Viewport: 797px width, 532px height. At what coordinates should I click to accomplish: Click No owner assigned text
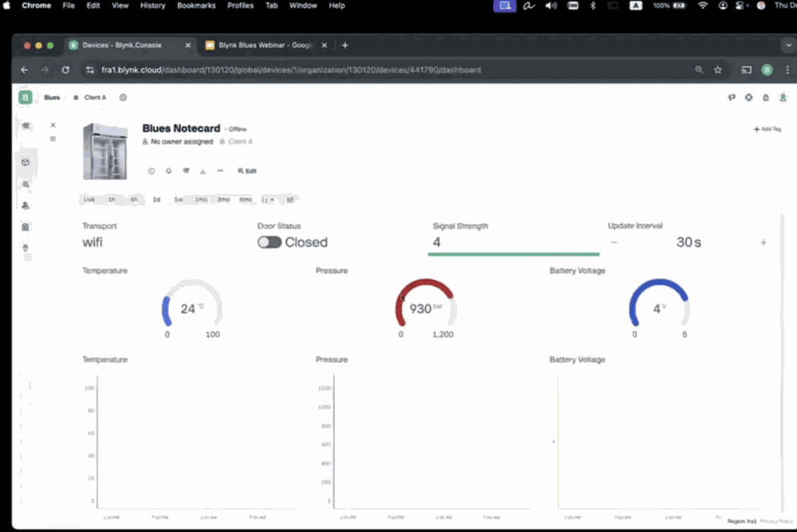(182, 141)
